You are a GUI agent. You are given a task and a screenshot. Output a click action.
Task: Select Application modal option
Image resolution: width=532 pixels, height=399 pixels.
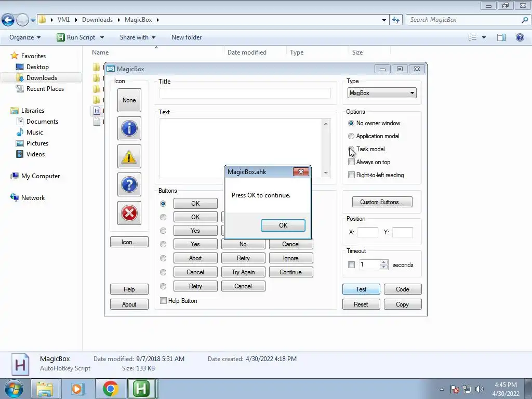click(351, 136)
